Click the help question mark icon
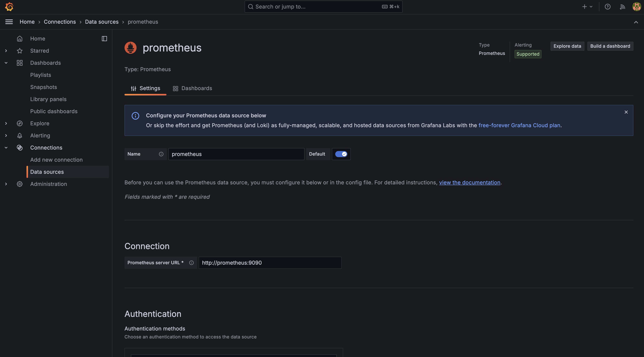 [x=607, y=7]
